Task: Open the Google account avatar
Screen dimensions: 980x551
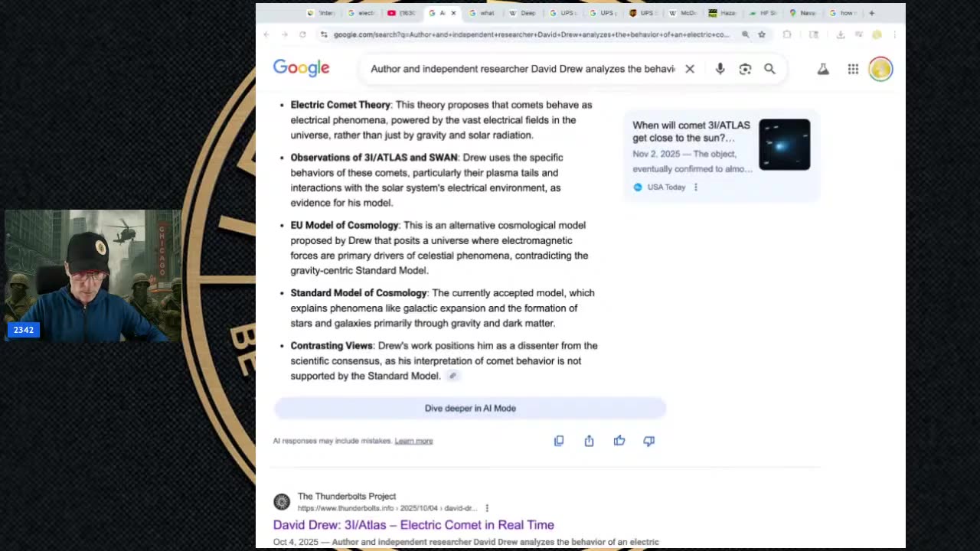Action: [880, 69]
